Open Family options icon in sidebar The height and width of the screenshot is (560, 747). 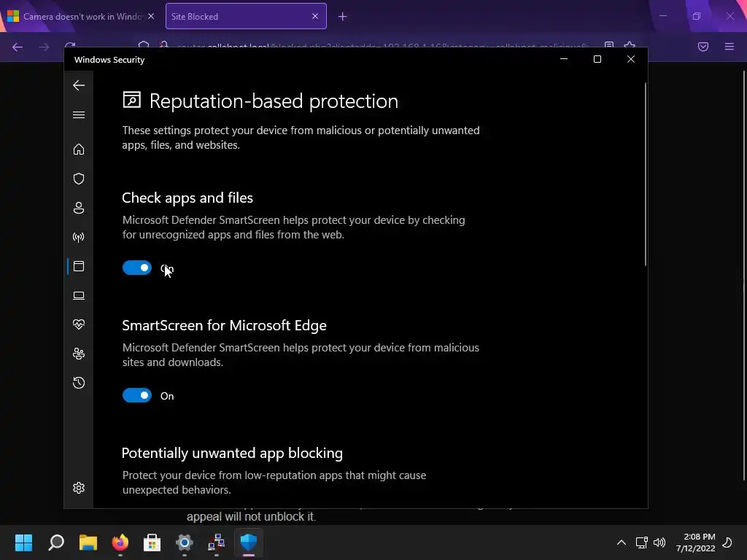click(79, 354)
